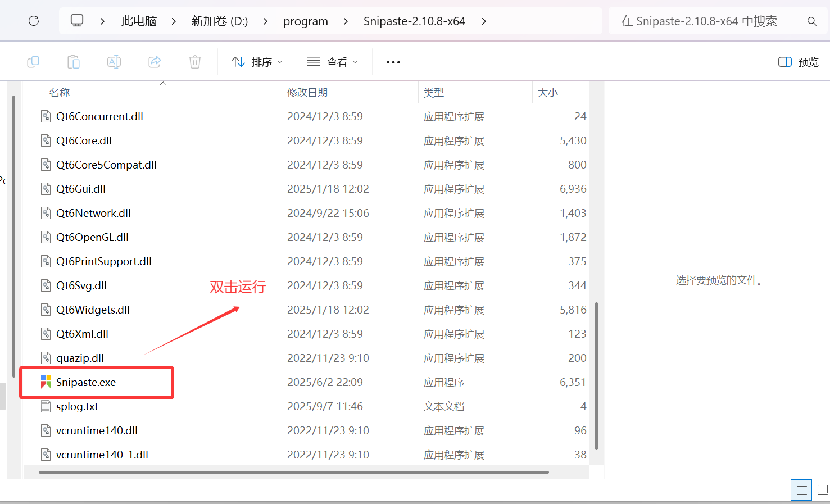This screenshot has height=504, width=830.
Task: Click the search magnifier icon
Action: 811,21
